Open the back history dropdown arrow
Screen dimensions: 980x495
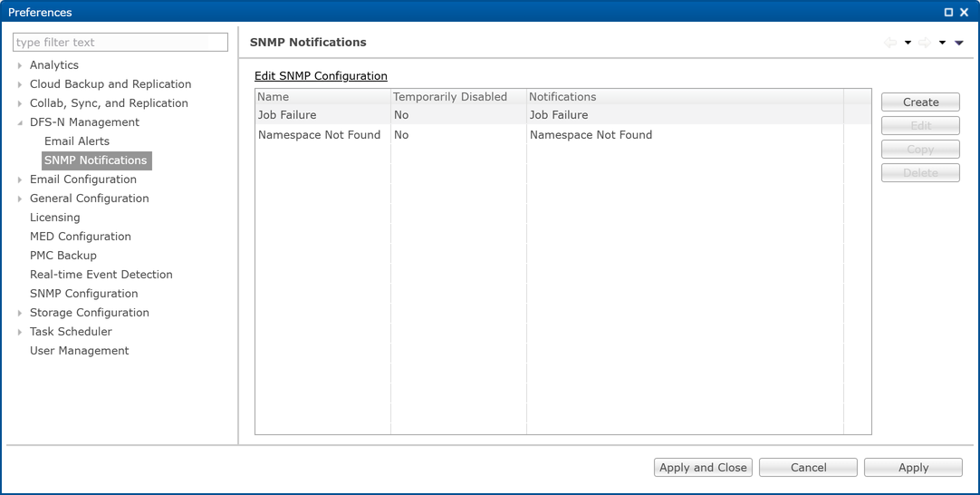coord(908,44)
